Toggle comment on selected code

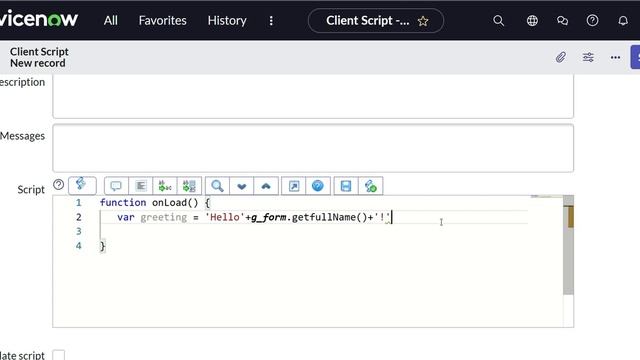[x=116, y=186]
